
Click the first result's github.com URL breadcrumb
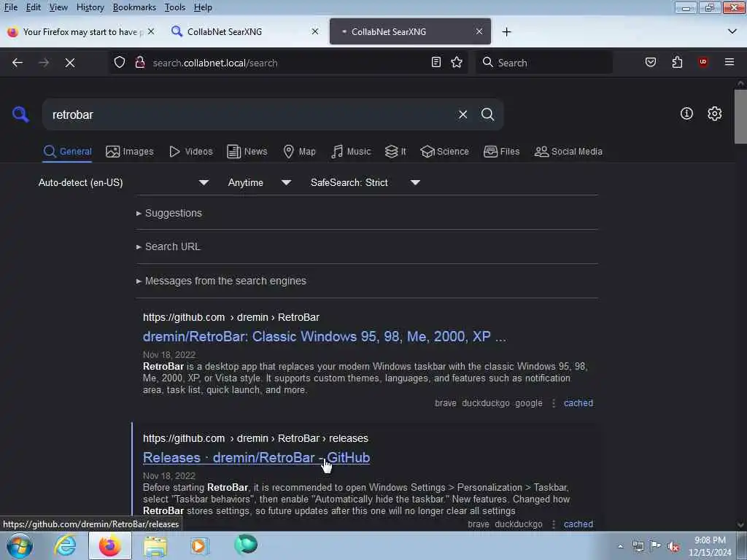click(231, 317)
